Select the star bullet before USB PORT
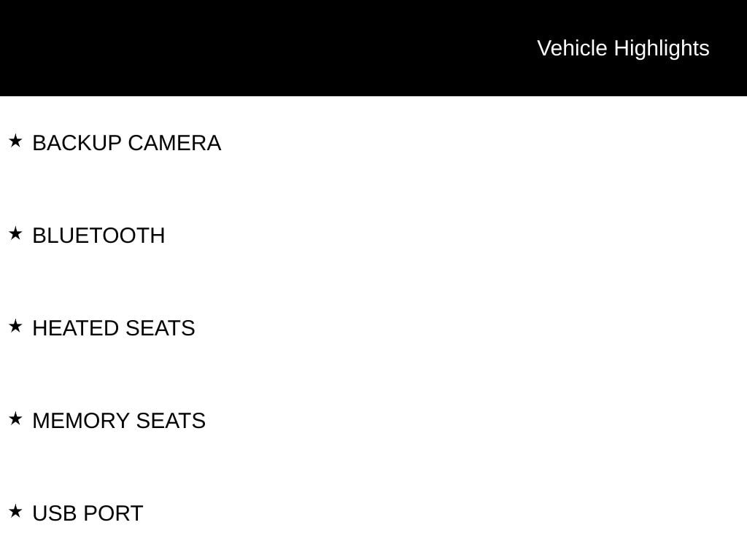The image size is (747, 560). 16,511
